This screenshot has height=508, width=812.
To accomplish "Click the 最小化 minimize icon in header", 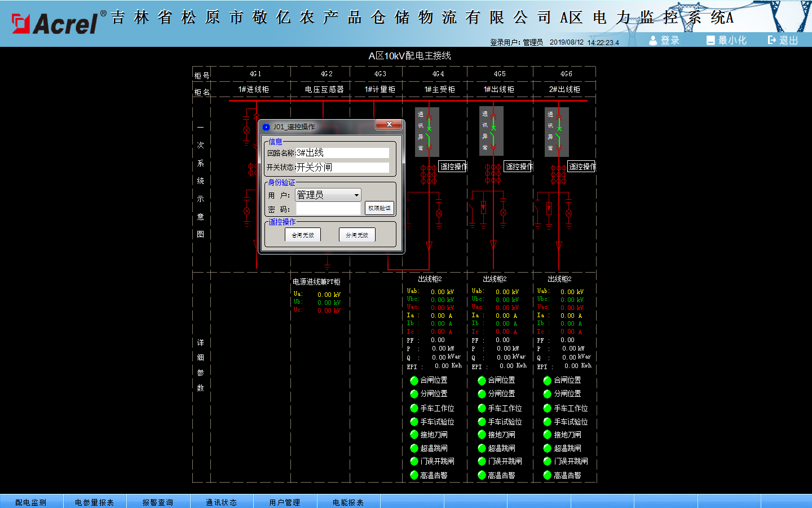I will tap(710, 40).
